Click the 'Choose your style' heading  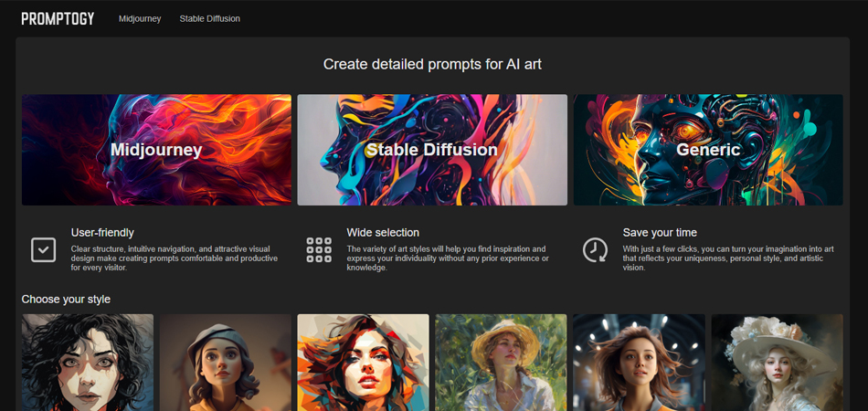[66, 300]
